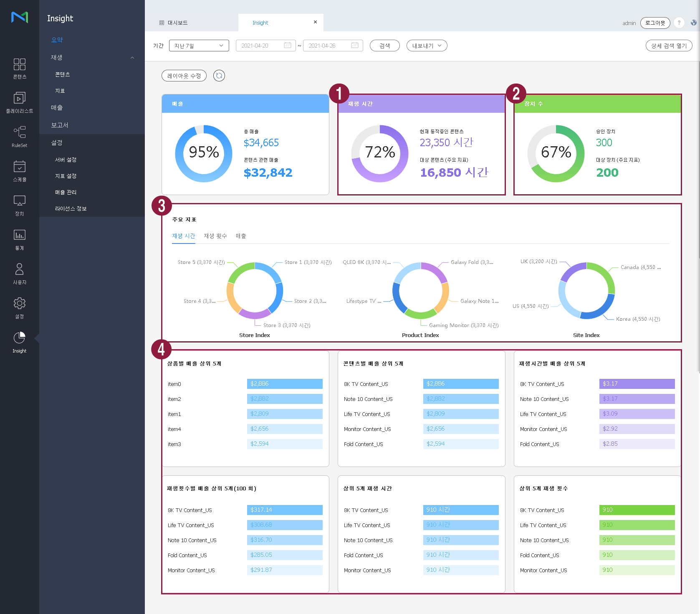Open the 사용자 person icon
700x614 pixels.
point(19,274)
